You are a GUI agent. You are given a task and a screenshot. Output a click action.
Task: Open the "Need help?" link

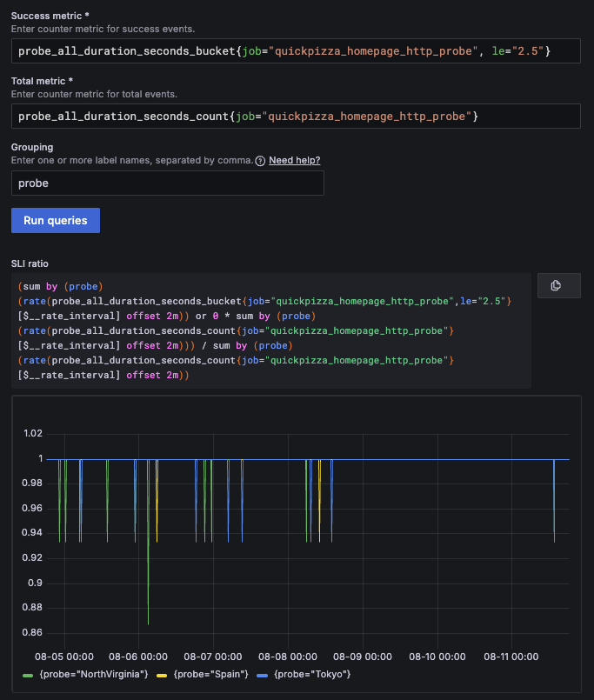pyautogui.click(x=292, y=160)
